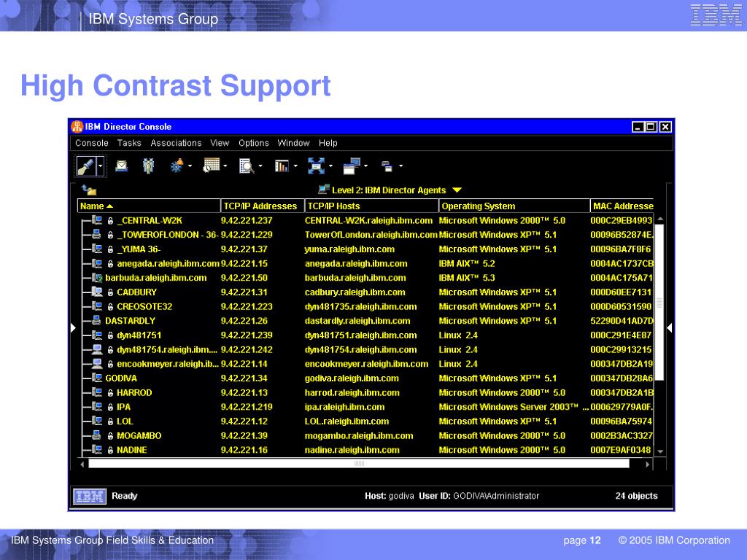This screenshot has height=560, width=747.
Task: Expand the right pane with the white arrow
Action: [x=670, y=327]
